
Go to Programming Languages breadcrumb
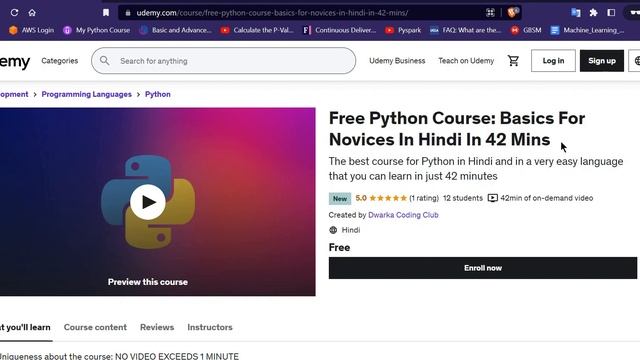point(87,94)
